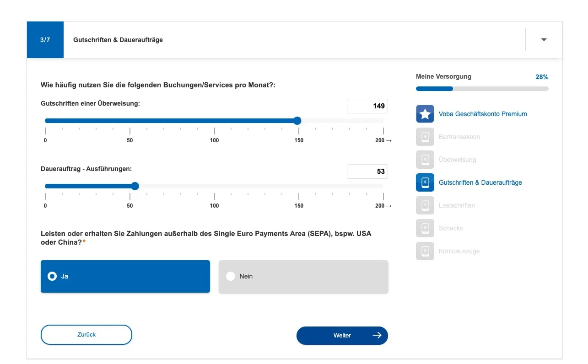Click the Zurück button
The height and width of the screenshot is (364, 588).
pos(86,335)
